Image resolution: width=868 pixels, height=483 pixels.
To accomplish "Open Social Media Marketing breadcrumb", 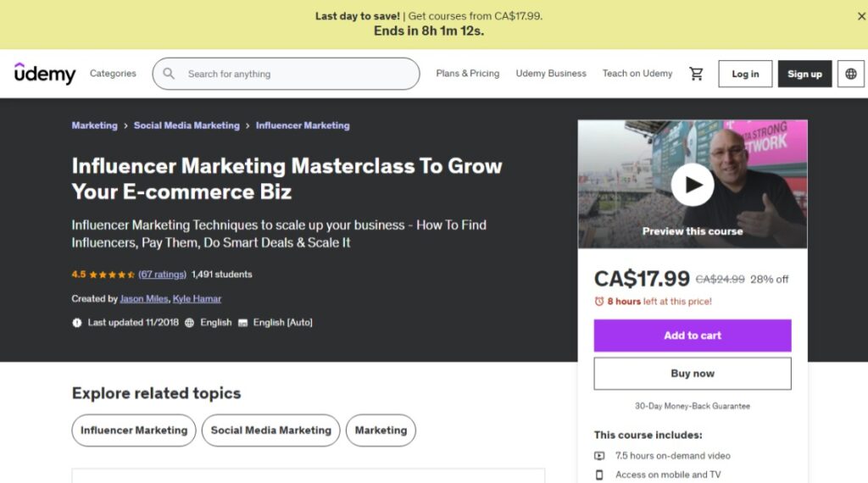I will (x=186, y=125).
